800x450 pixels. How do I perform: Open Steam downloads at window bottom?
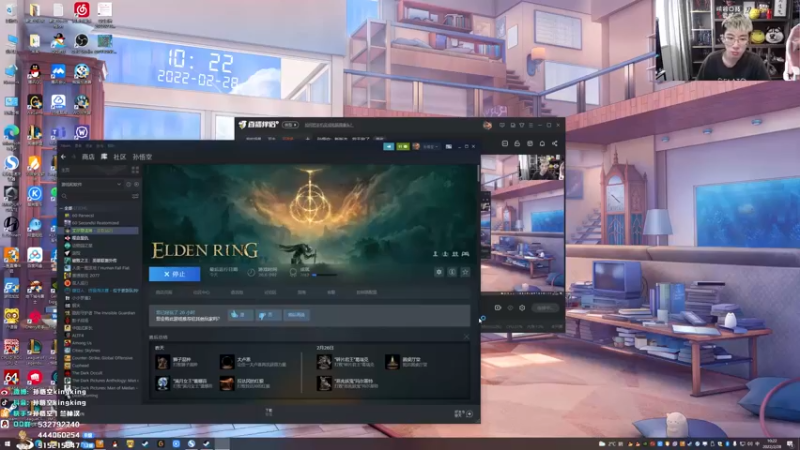(x=269, y=411)
